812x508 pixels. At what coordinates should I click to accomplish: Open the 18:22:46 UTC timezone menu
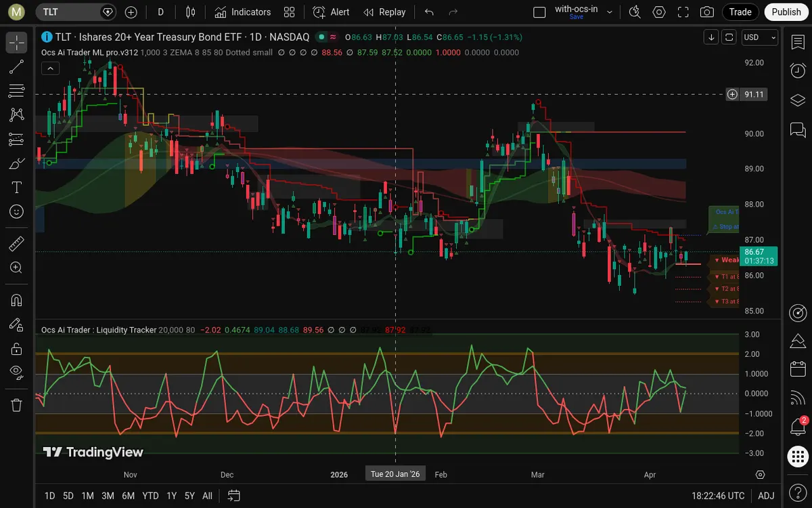[718, 495]
